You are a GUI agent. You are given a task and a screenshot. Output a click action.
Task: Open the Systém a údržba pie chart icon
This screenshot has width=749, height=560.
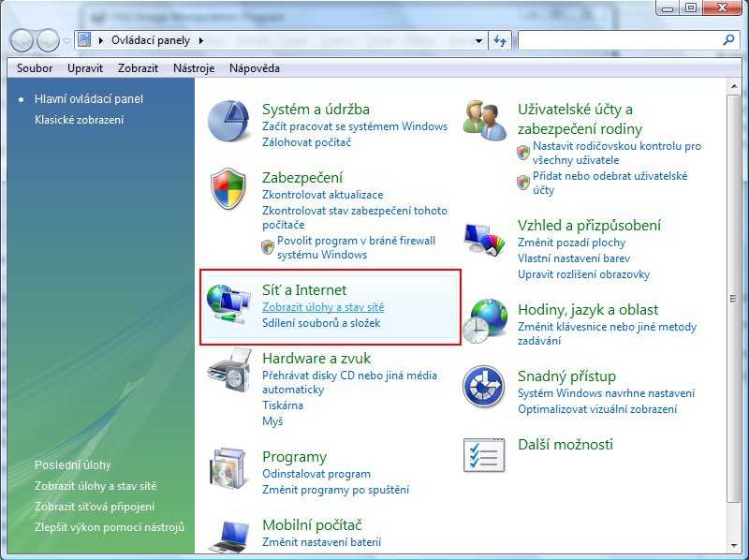pos(228,121)
